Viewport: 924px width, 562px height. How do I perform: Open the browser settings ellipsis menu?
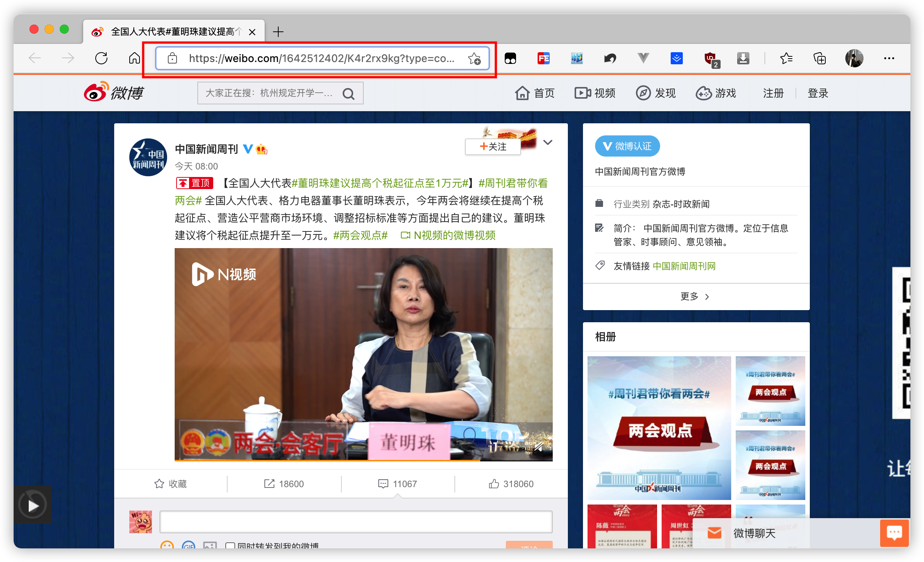(x=889, y=58)
